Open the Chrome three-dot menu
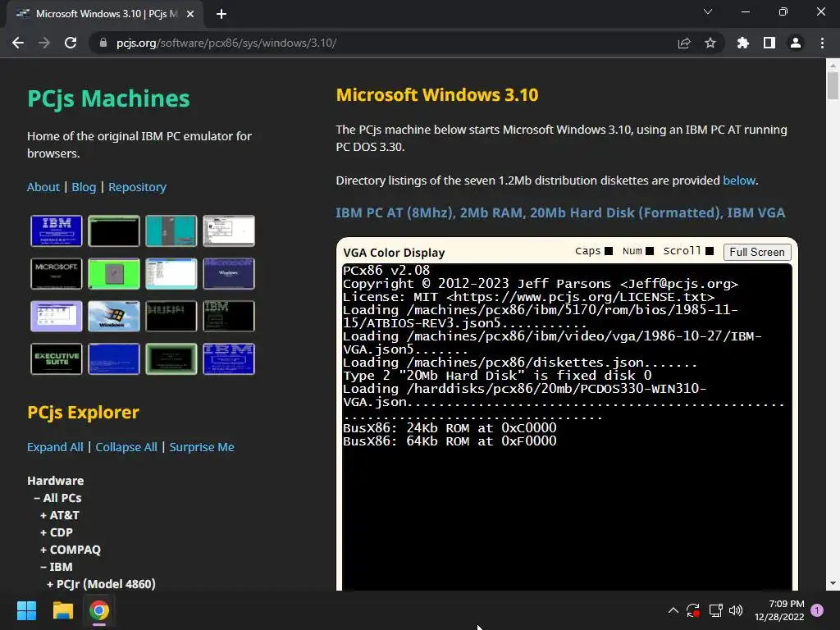The width and height of the screenshot is (840, 630). tap(822, 43)
